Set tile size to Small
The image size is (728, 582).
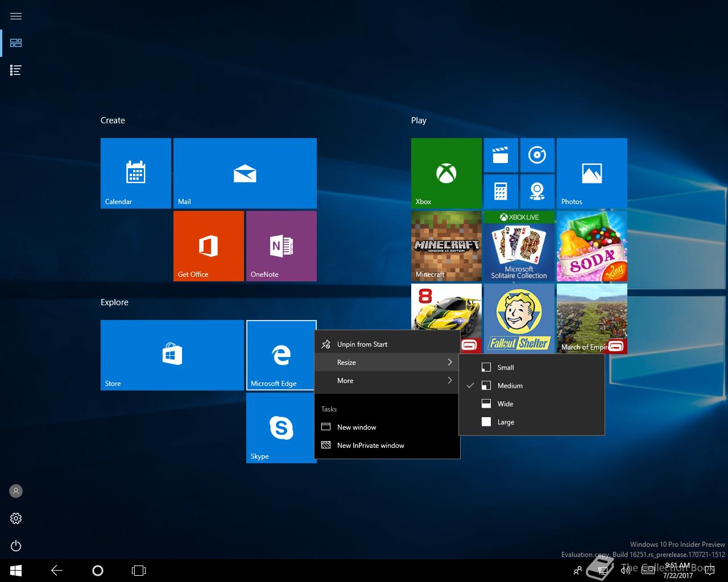point(532,368)
